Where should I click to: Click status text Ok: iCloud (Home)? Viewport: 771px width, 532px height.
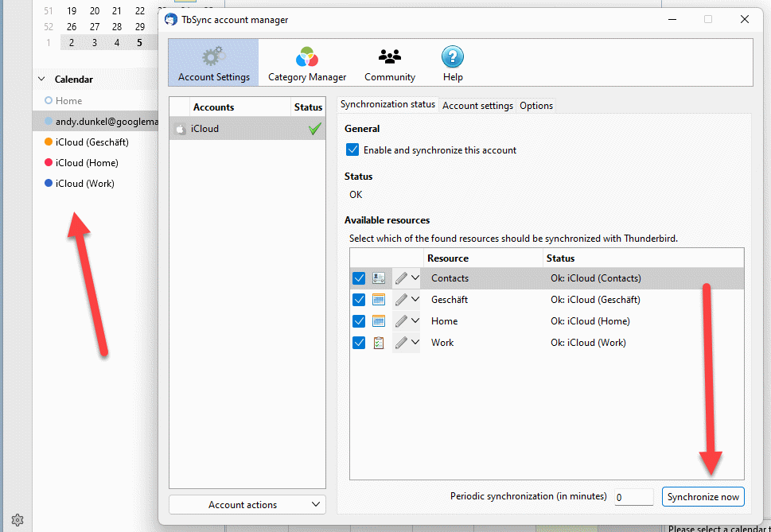click(x=590, y=321)
